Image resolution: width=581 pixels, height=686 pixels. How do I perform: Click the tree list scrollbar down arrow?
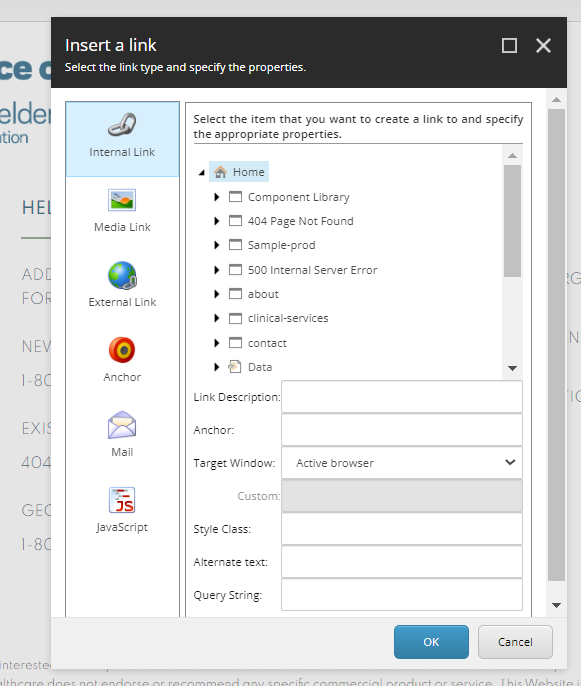(x=512, y=368)
